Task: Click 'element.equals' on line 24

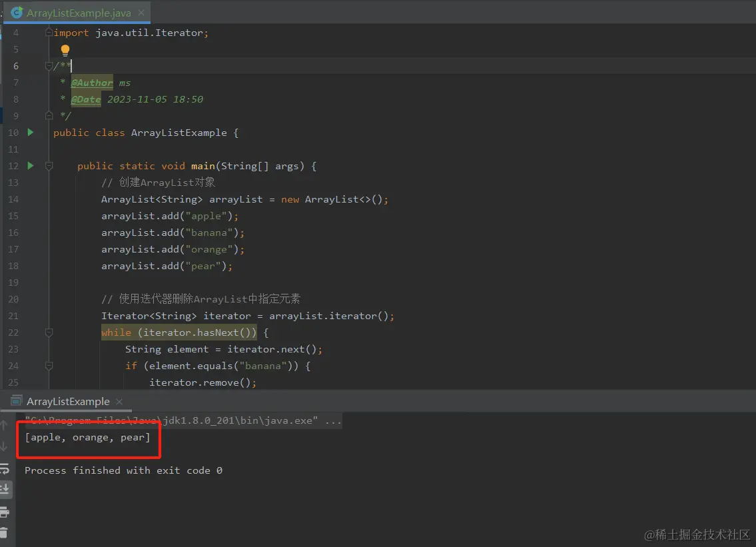Action: [191, 366]
